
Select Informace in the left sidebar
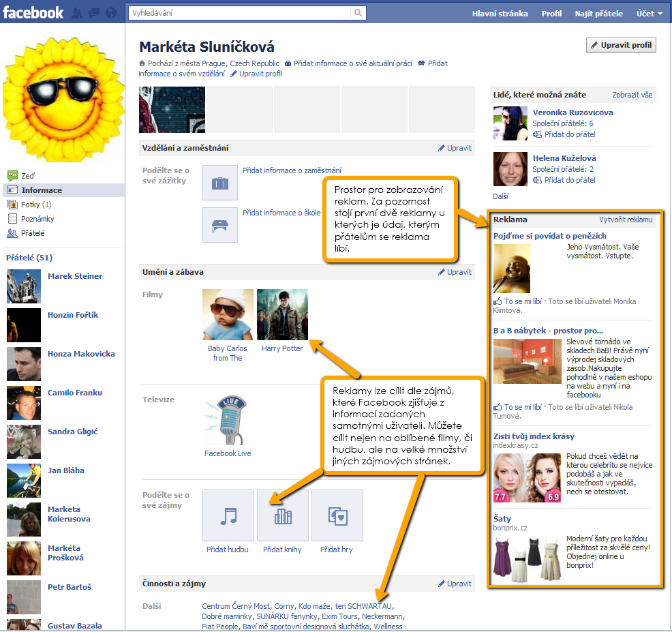click(64, 190)
